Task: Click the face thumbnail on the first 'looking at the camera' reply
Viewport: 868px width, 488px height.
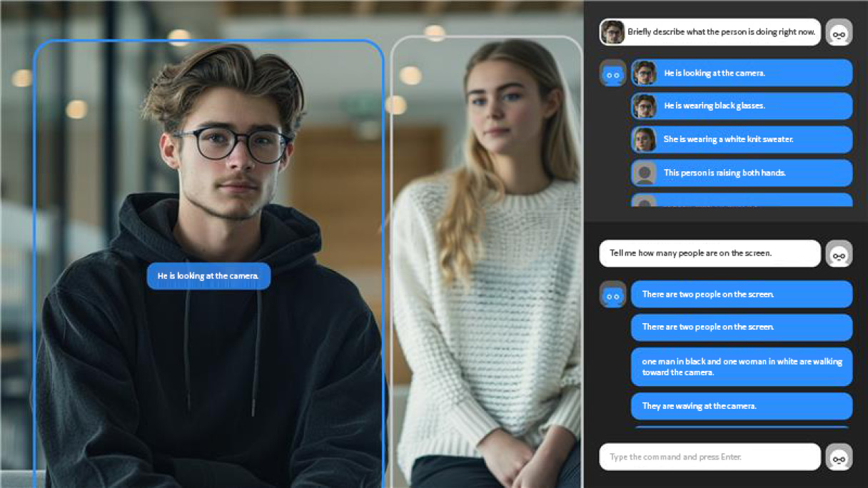Action: [x=645, y=73]
